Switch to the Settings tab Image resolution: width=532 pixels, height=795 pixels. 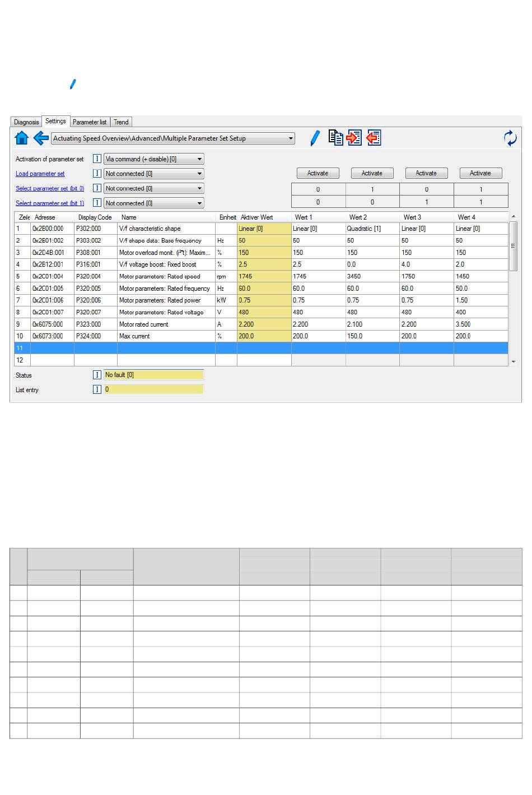click(x=55, y=121)
